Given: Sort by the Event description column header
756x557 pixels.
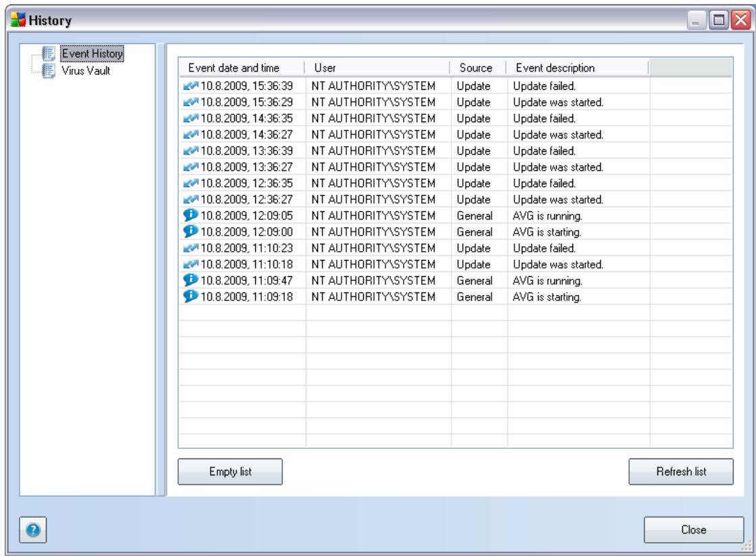Looking at the screenshot, I should [x=578, y=68].
